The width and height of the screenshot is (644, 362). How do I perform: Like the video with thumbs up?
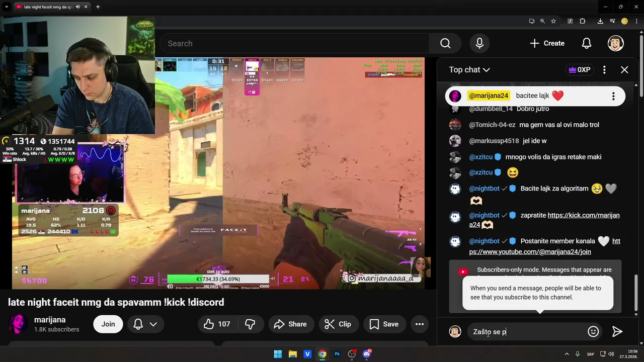coord(217,324)
